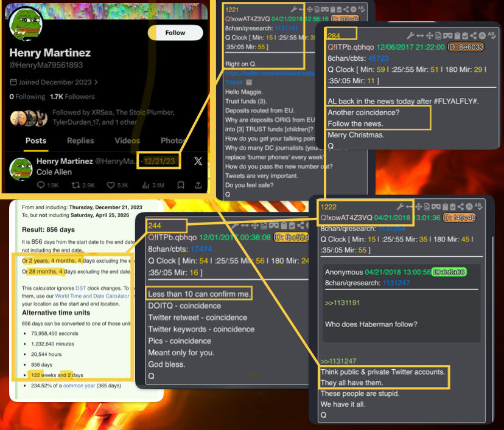Click the green ID 6dfa66 badge
504x430 pixels.
(x=449, y=272)
